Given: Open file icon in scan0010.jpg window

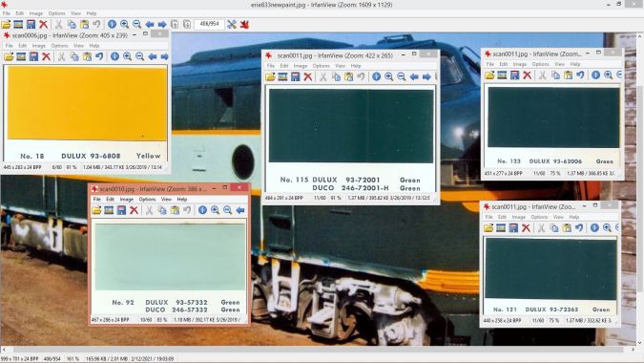Looking at the screenshot, I should coord(96,210).
